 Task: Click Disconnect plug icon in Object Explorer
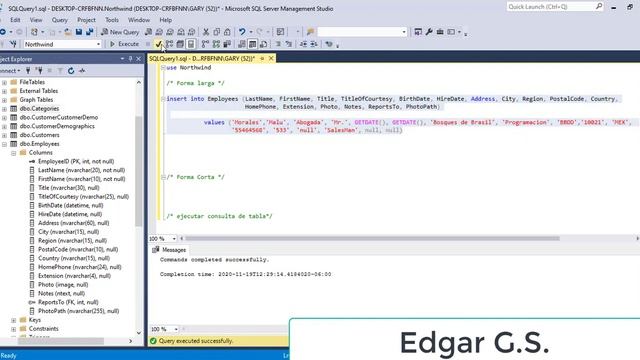click(x=39, y=71)
